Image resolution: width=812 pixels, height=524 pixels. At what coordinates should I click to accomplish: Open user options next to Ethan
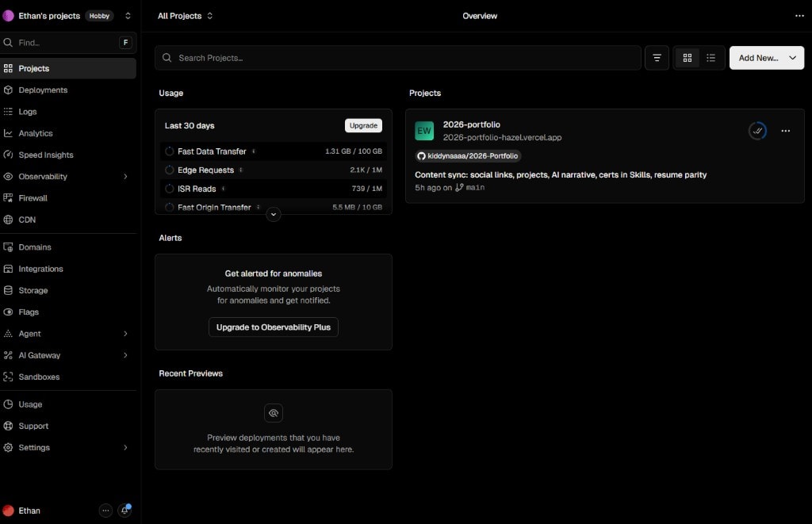click(105, 511)
